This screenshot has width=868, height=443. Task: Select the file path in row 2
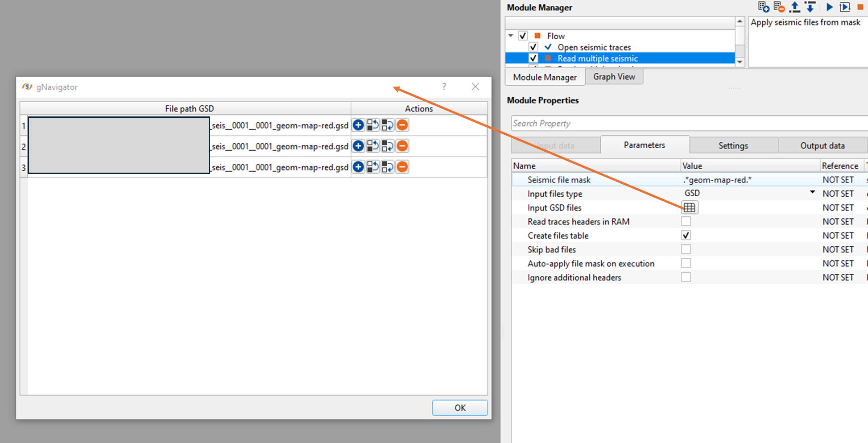click(189, 146)
